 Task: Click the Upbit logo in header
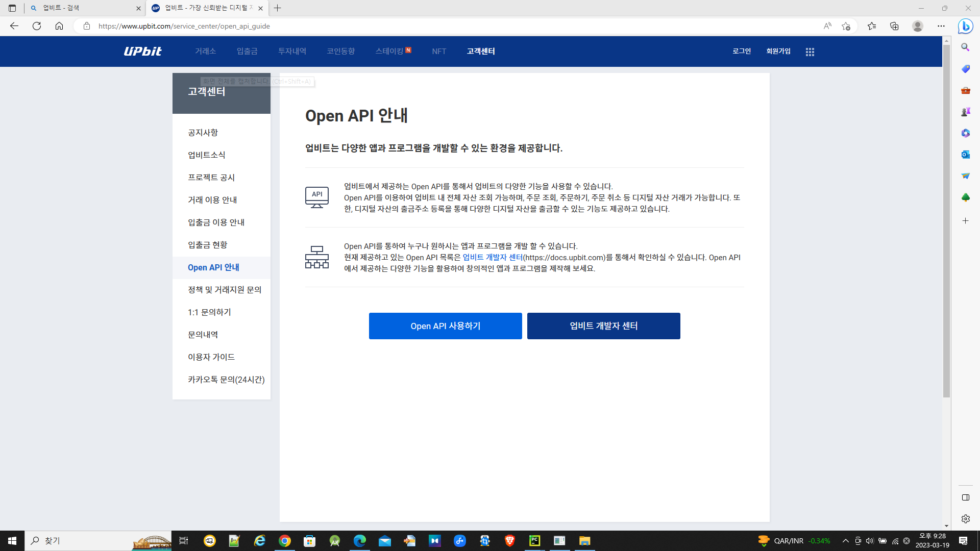(142, 51)
